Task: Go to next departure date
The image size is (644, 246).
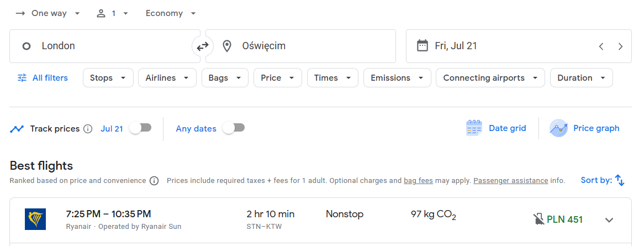Action: pyautogui.click(x=621, y=46)
